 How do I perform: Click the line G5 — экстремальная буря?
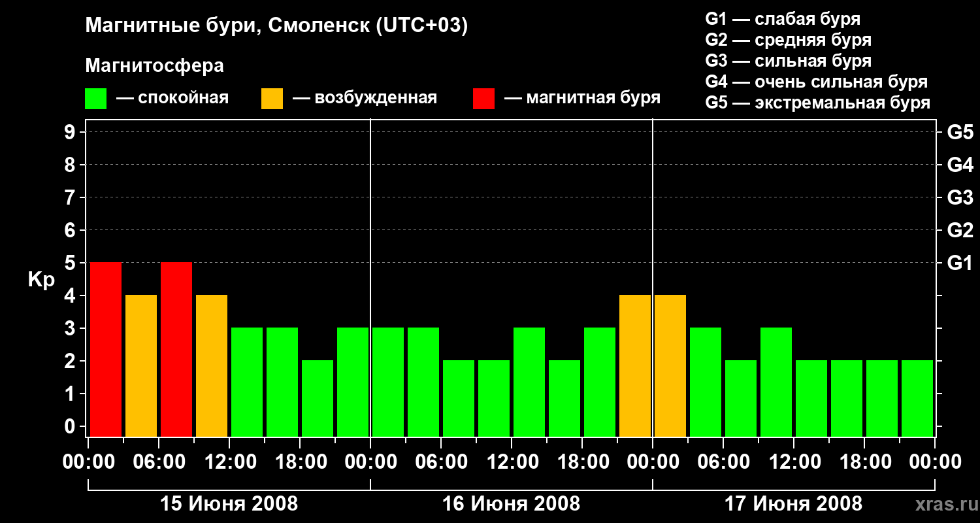(817, 103)
